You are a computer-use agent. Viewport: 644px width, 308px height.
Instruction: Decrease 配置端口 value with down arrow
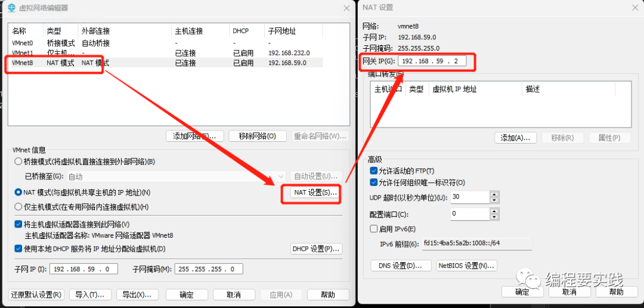pos(494,217)
